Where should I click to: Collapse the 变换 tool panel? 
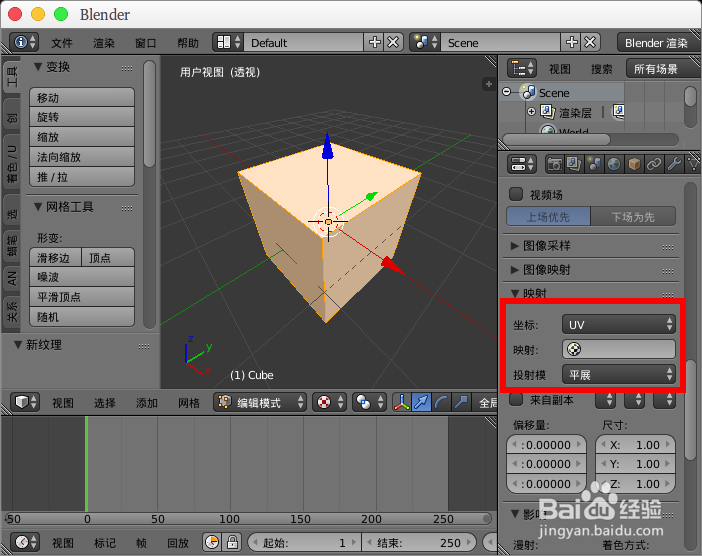pos(38,67)
